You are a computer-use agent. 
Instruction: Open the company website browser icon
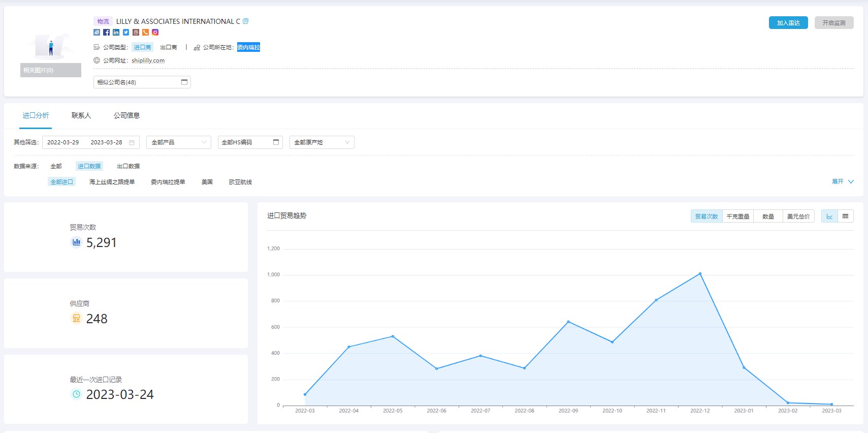pos(97,32)
